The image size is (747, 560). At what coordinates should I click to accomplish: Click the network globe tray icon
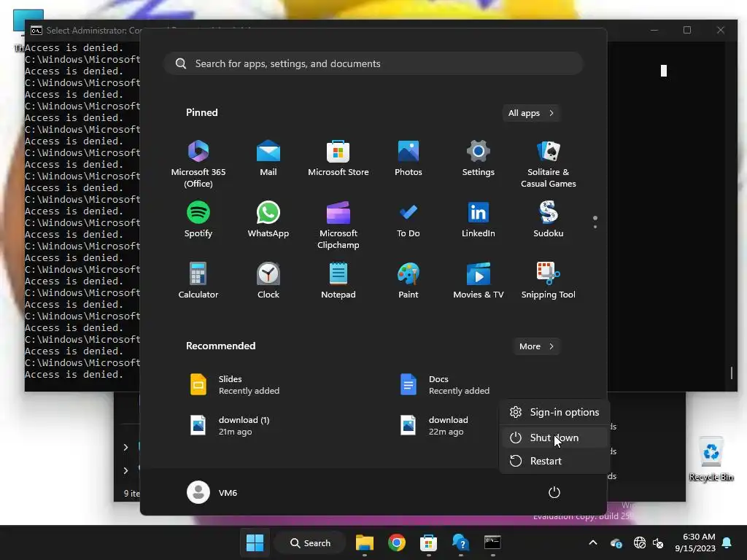(639, 542)
